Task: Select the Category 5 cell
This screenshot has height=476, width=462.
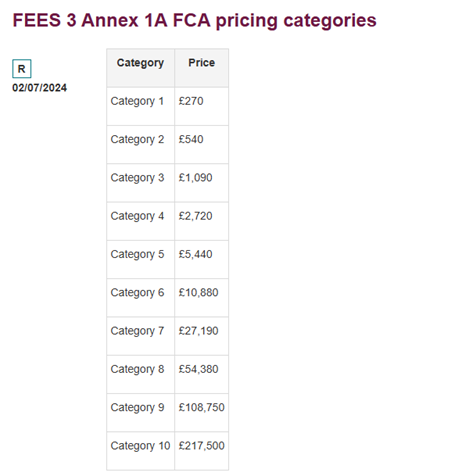Action: (x=140, y=260)
